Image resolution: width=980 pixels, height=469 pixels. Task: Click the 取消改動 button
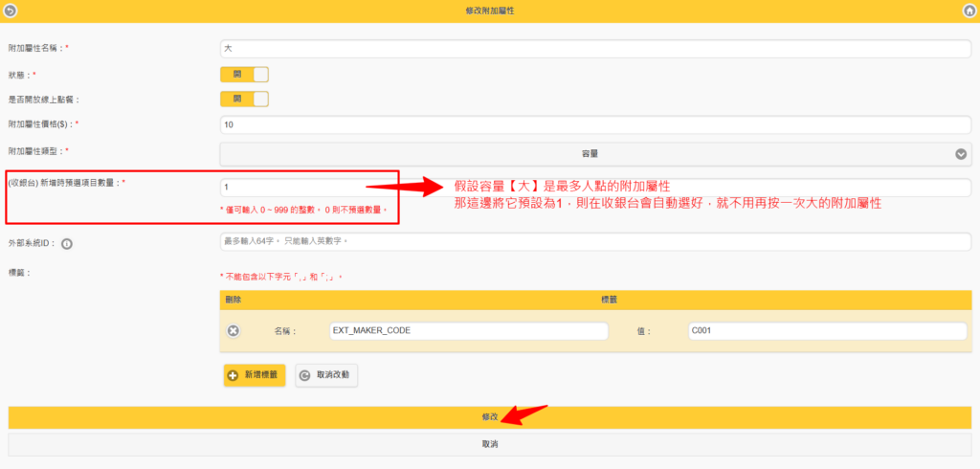point(326,375)
